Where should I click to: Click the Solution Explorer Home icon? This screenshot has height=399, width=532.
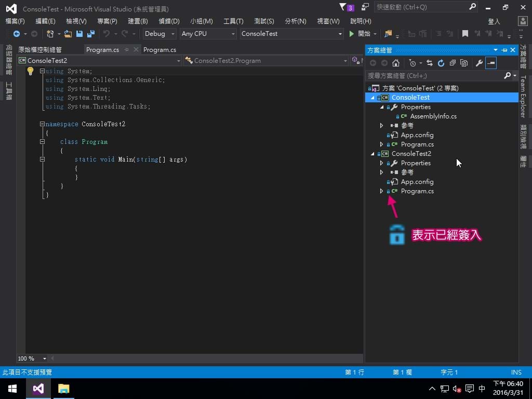pyautogui.click(x=395, y=63)
